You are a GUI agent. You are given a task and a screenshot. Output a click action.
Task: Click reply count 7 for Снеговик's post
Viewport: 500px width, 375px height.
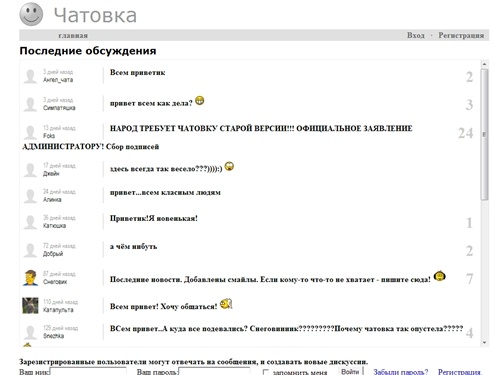469,279
